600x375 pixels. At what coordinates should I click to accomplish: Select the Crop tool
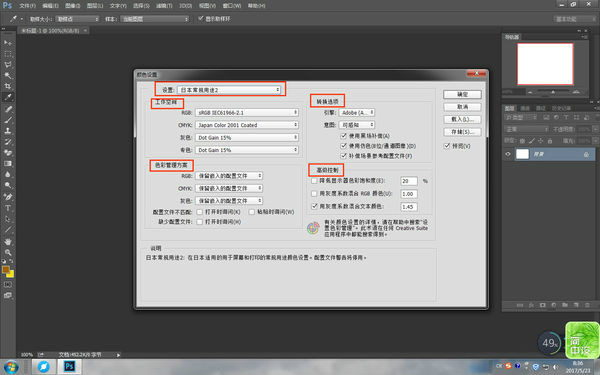(x=8, y=86)
